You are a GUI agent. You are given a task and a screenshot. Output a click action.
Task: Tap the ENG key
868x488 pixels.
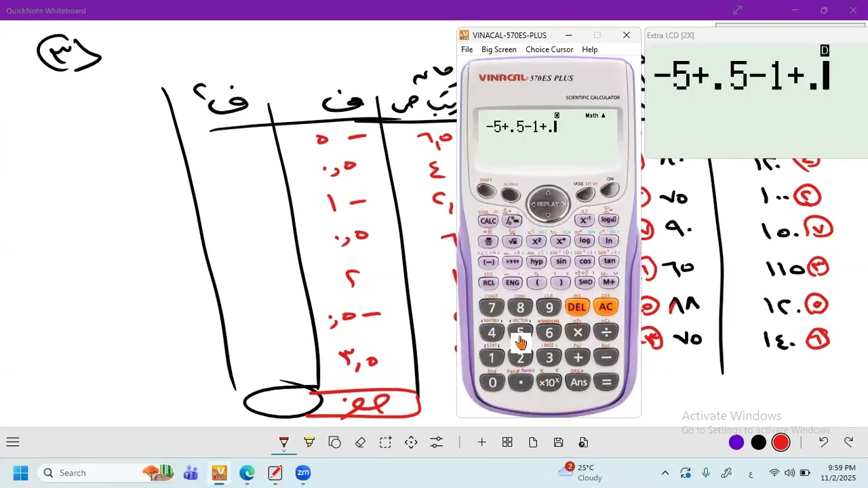(x=513, y=283)
